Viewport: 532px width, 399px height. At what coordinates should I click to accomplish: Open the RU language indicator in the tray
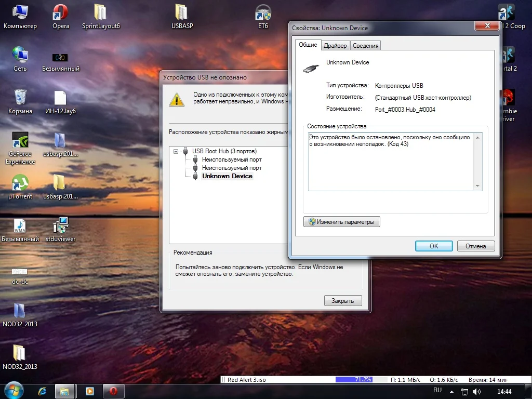[437, 390]
